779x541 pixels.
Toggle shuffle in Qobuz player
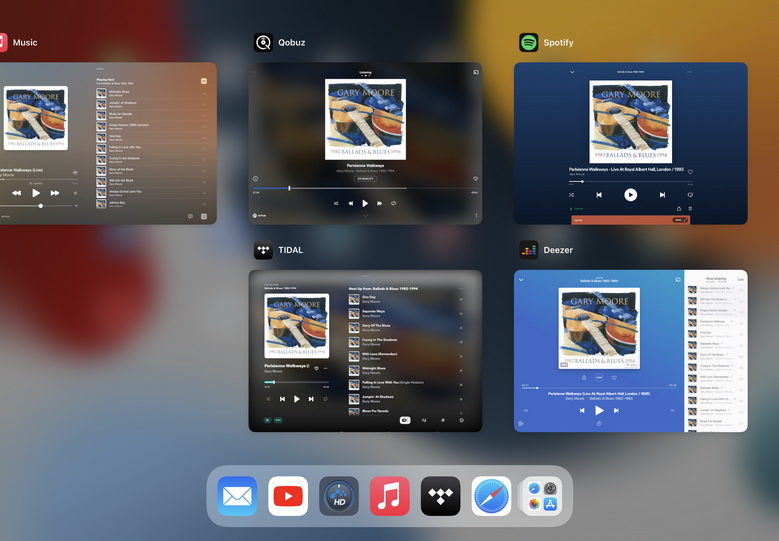click(336, 203)
